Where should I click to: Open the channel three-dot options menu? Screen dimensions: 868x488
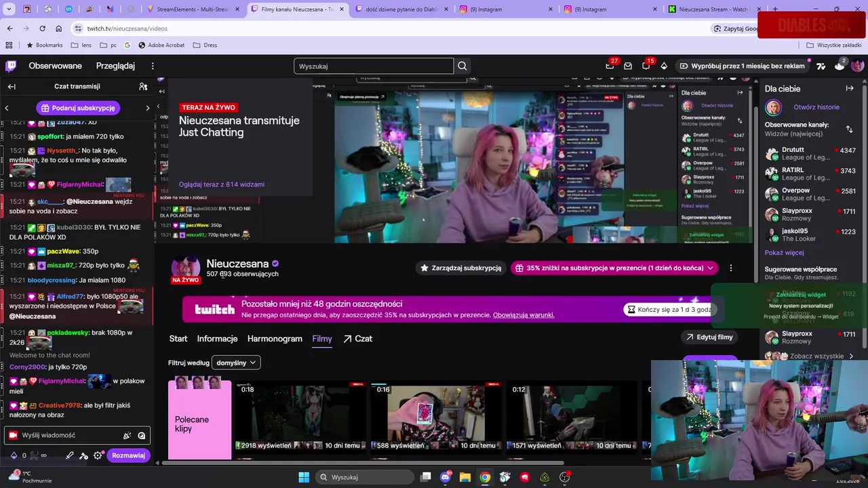pyautogui.click(x=730, y=268)
